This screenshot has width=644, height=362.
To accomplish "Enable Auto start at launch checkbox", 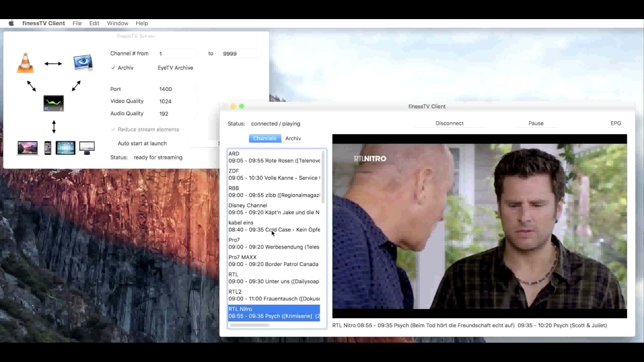I will (113, 143).
